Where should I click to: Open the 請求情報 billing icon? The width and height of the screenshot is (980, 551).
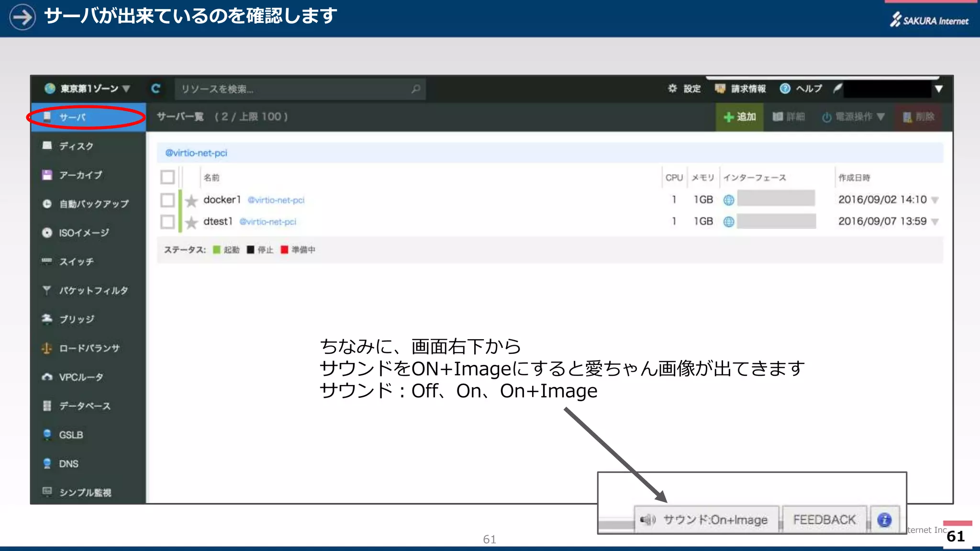720,88
